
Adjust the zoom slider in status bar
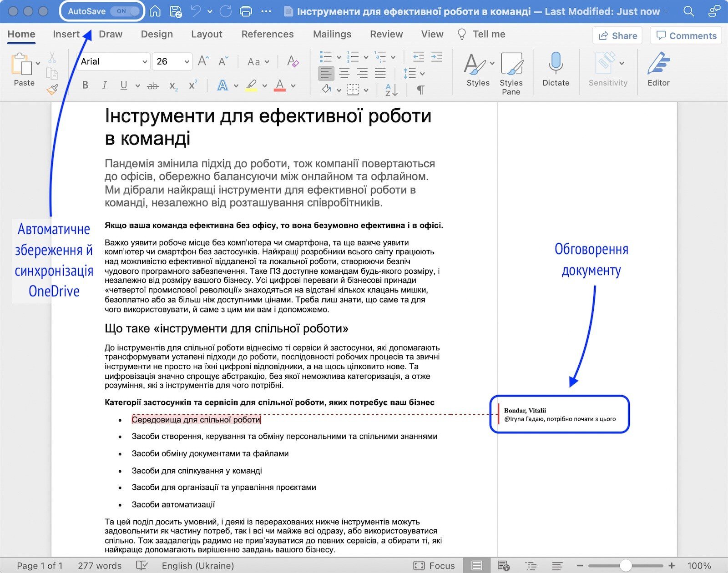tap(626, 565)
